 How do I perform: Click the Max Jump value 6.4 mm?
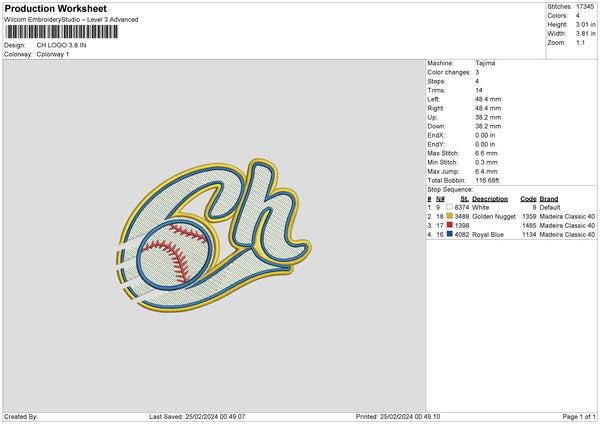click(486, 171)
